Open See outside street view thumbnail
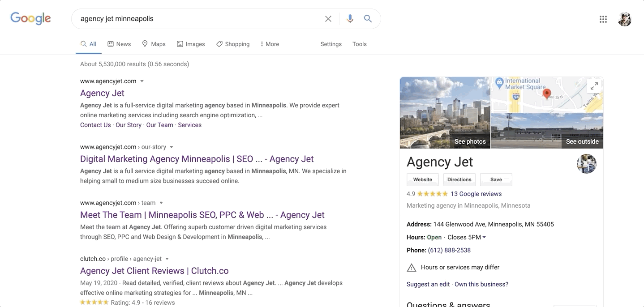This screenshot has height=307, width=644. tap(547, 131)
